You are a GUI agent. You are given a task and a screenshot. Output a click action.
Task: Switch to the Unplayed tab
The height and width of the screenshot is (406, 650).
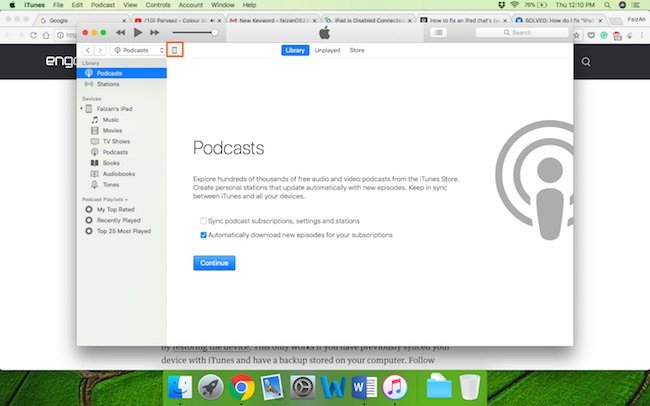point(327,50)
